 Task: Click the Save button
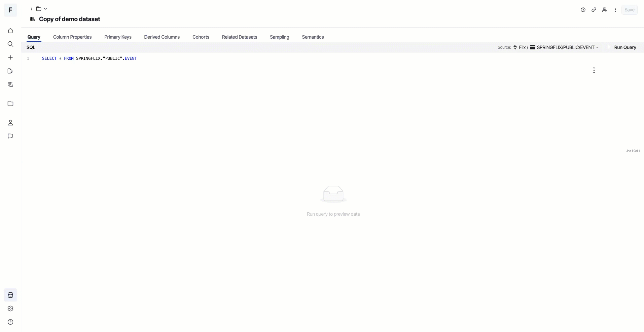point(630,10)
